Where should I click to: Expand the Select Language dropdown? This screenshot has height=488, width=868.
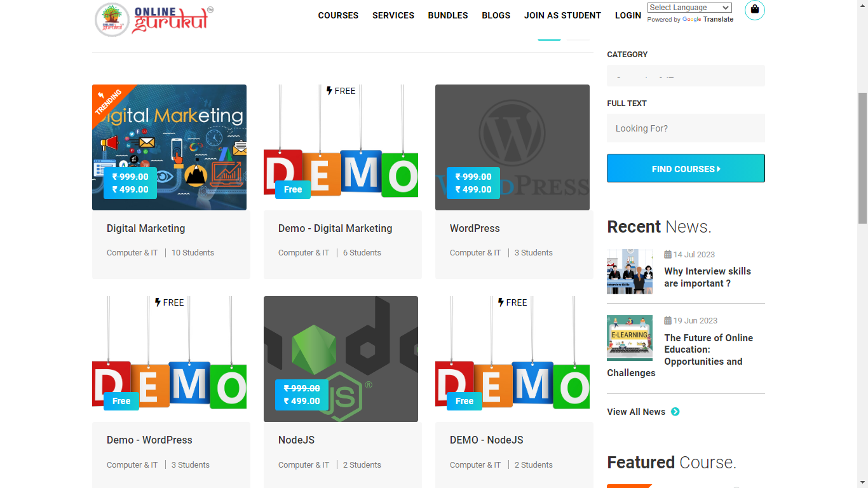tap(689, 8)
